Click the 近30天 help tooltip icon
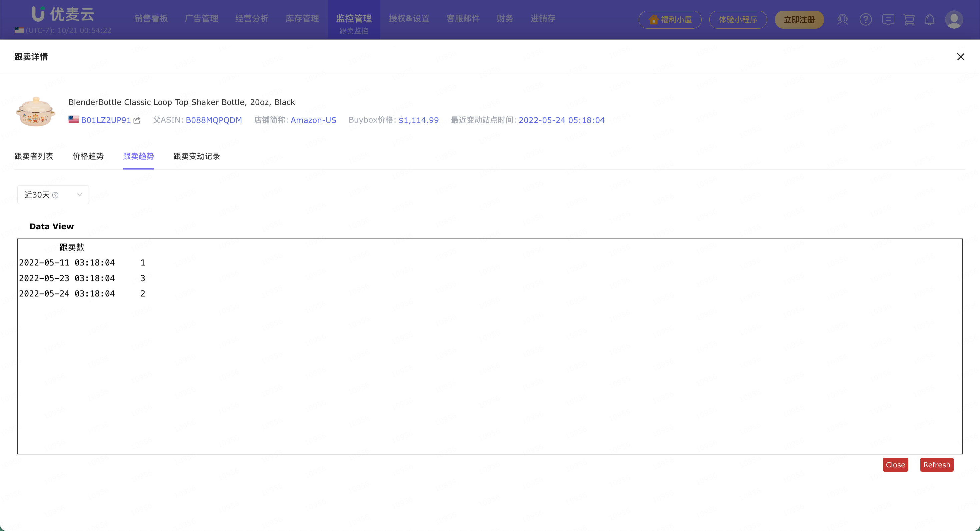This screenshot has width=980, height=531. tap(56, 195)
